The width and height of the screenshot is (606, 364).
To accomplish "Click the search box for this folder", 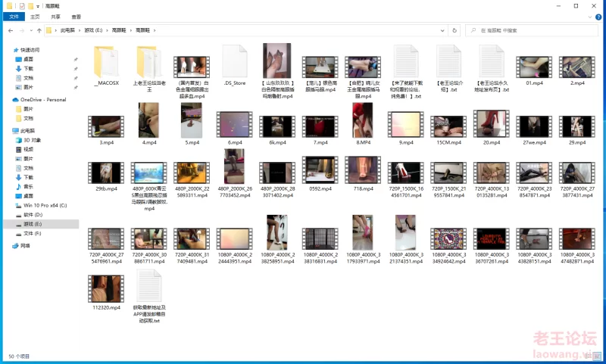I will [x=532, y=30].
